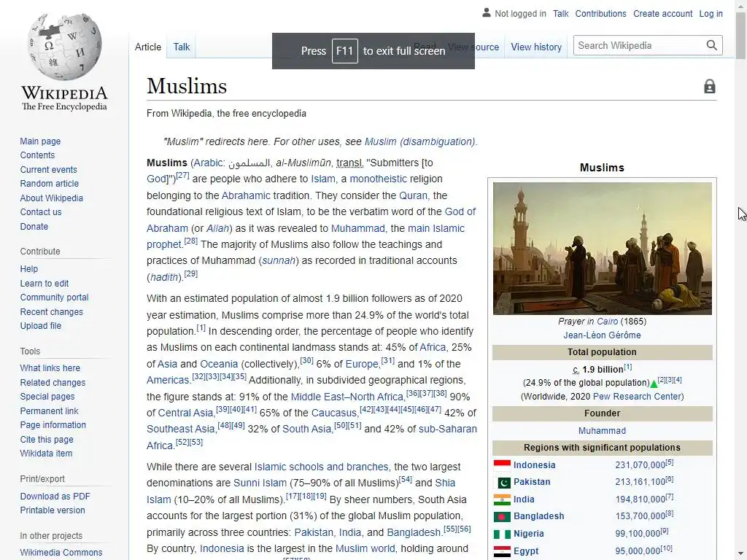Open the Islamic schools and branches link

point(321,467)
